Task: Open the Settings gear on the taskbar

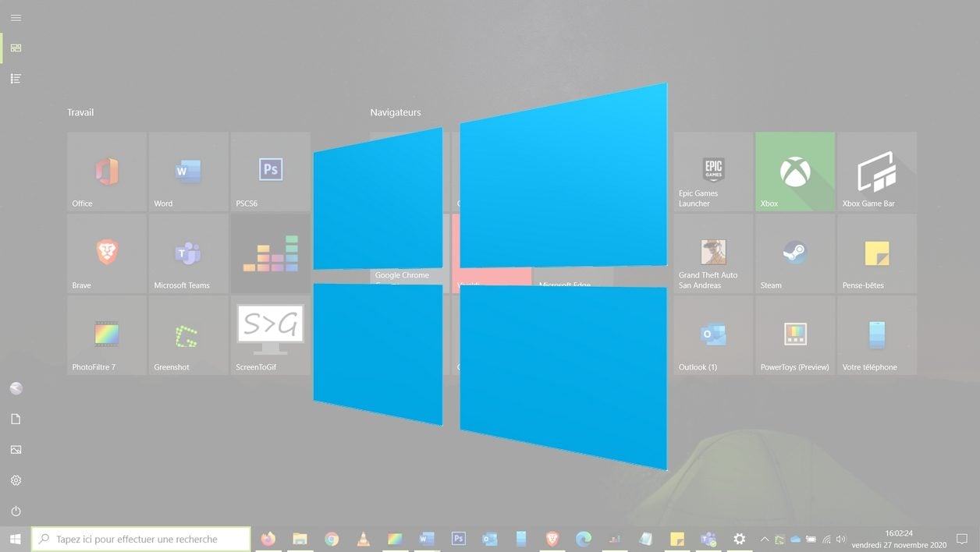Action: pyautogui.click(x=740, y=539)
